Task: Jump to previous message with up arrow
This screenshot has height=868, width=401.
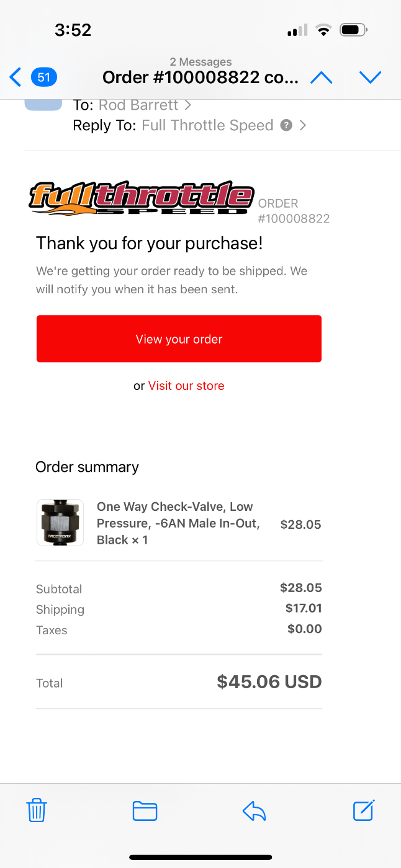Action: (321, 77)
